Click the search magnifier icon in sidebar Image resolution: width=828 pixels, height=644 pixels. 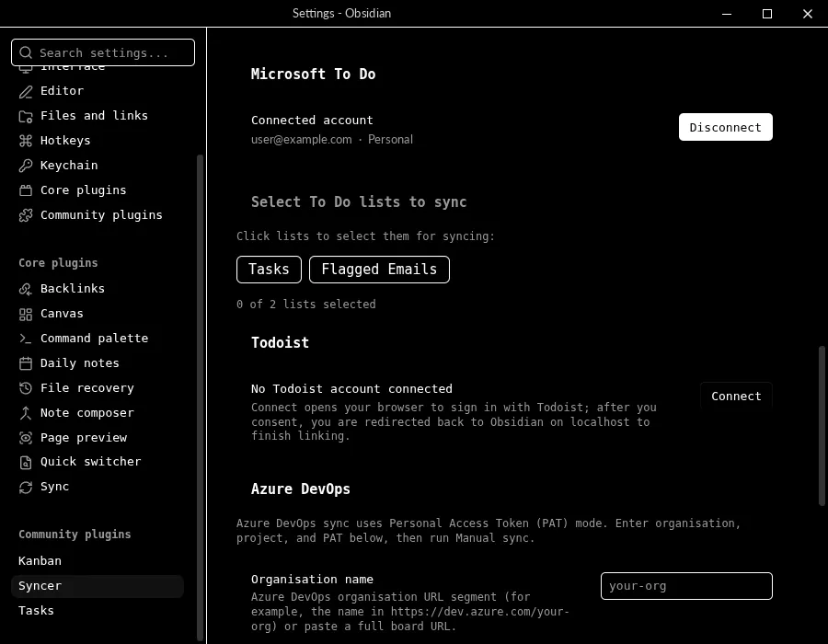click(x=26, y=52)
